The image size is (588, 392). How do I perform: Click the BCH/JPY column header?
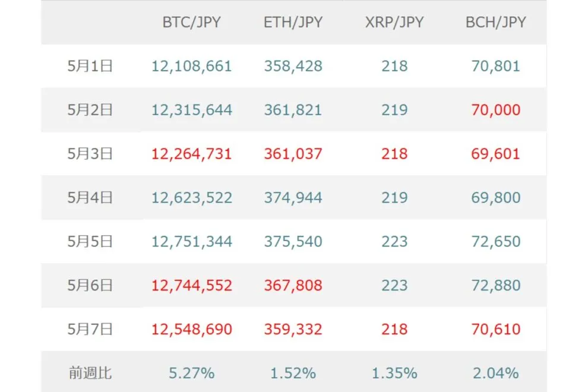pos(496,23)
